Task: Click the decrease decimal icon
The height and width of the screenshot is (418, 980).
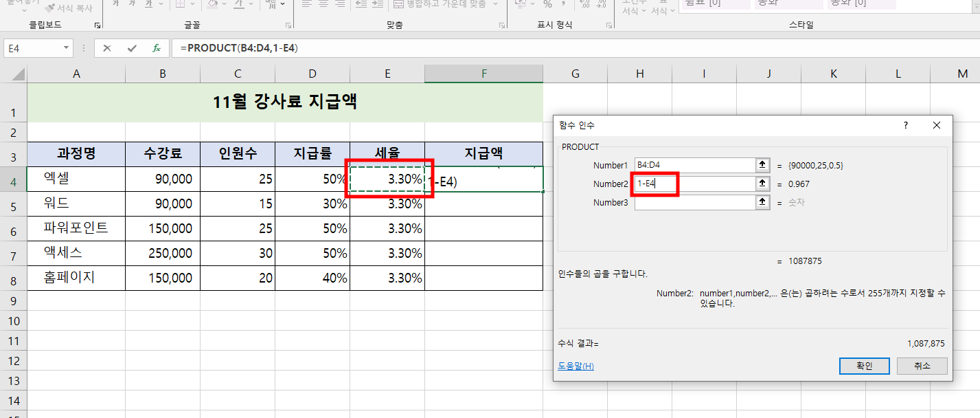Action: click(601, 4)
